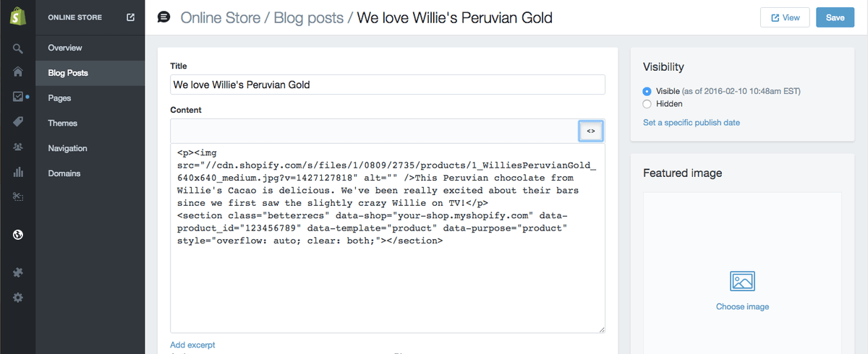The width and height of the screenshot is (868, 354).
Task: Click the Set a specific publish date link
Action: click(692, 123)
